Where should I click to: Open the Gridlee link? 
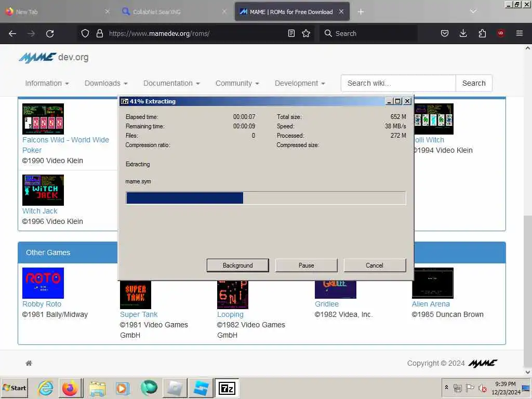coord(327,304)
